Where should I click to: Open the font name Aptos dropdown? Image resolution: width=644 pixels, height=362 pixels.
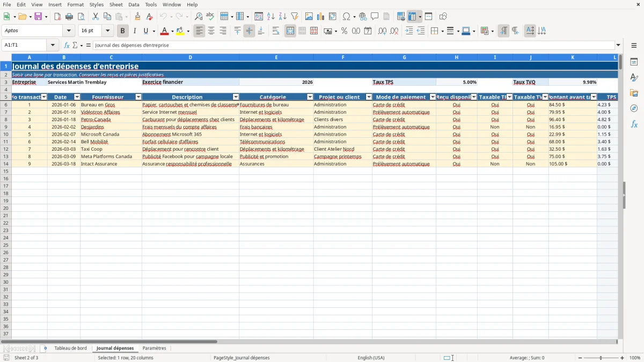pos(69,31)
